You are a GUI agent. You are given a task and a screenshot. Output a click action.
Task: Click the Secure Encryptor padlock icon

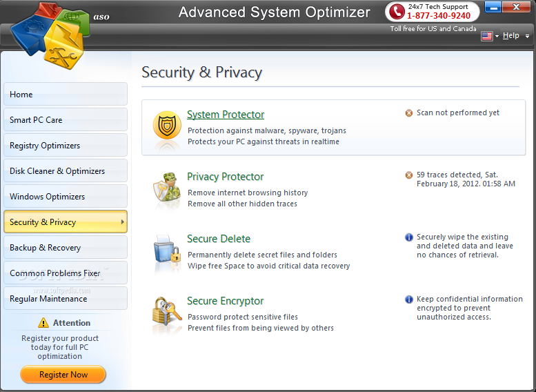pyautogui.click(x=167, y=311)
